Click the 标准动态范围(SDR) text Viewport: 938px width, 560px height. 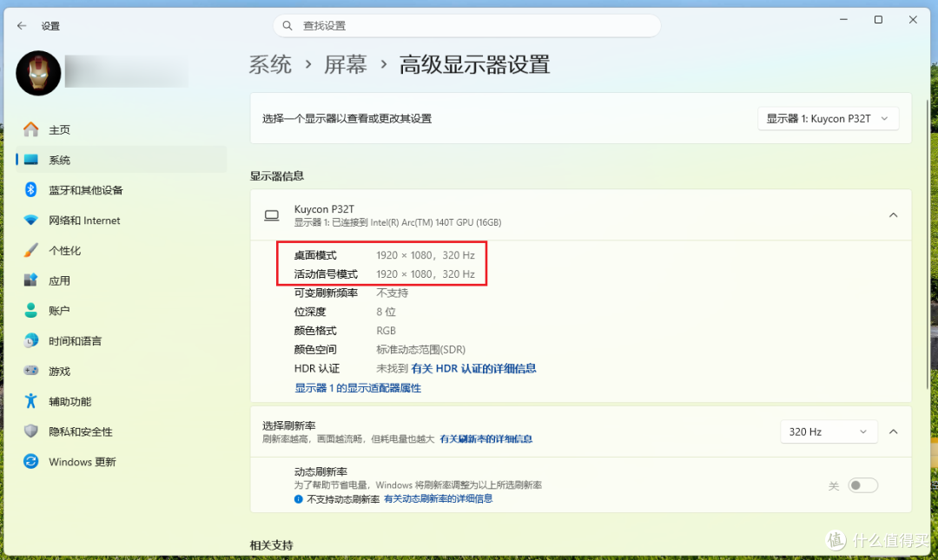(420, 349)
